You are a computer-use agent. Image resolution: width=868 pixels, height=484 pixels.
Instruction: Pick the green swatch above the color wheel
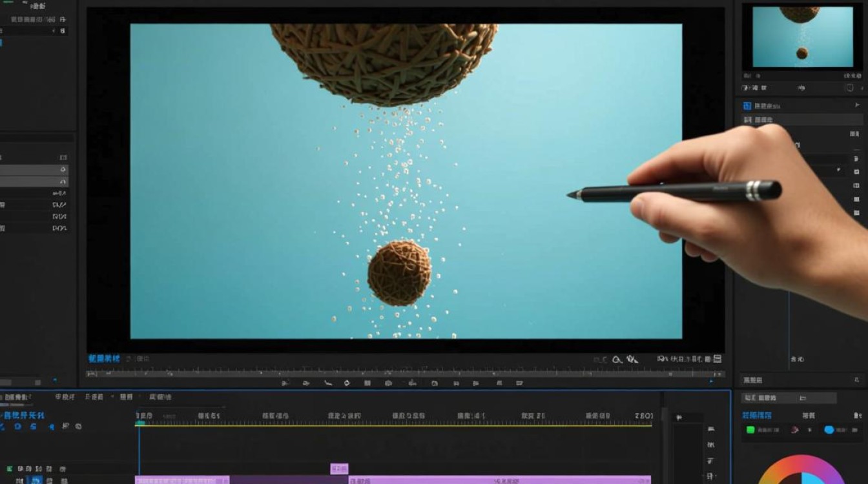[750, 430]
